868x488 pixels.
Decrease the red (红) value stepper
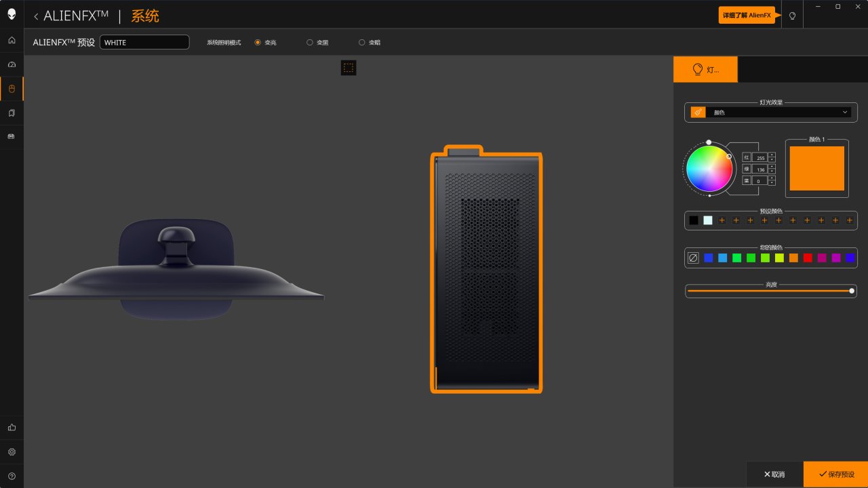[x=772, y=159]
